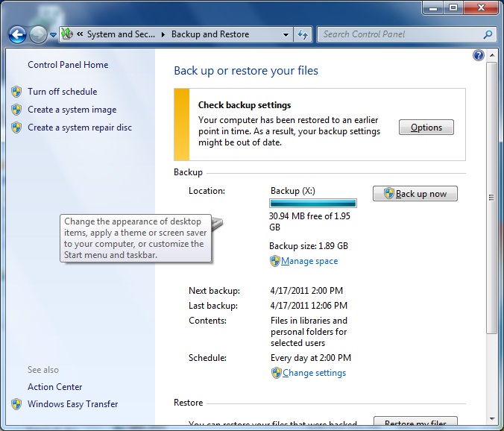Click 'Create a system image' link
Image resolution: width=504 pixels, height=431 pixels.
pyautogui.click(x=72, y=110)
